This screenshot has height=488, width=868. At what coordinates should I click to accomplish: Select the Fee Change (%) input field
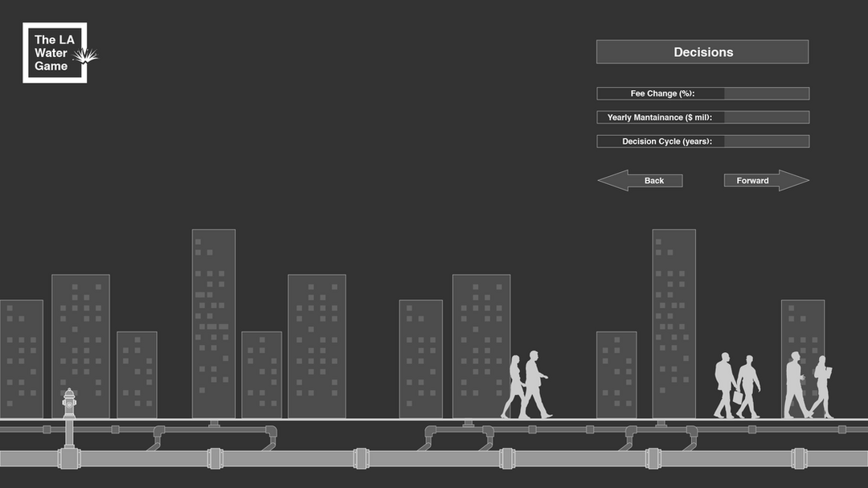click(766, 94)
